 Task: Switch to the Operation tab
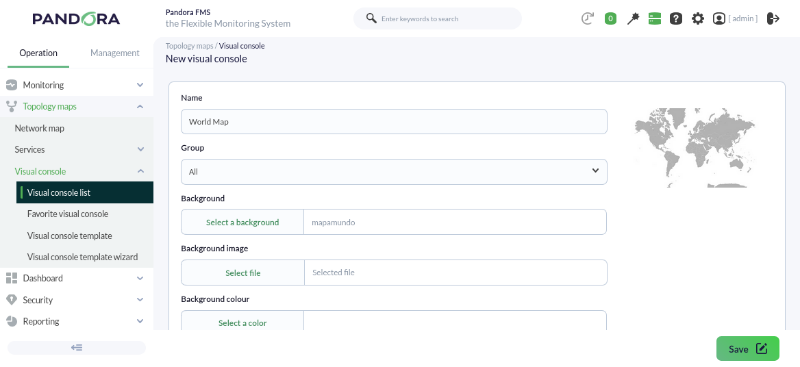click(38, 53)
